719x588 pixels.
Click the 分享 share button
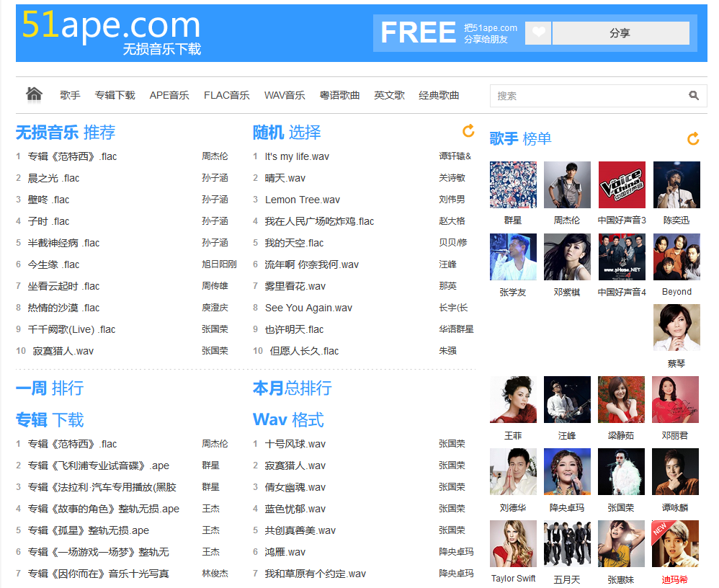tap(620, 33)
